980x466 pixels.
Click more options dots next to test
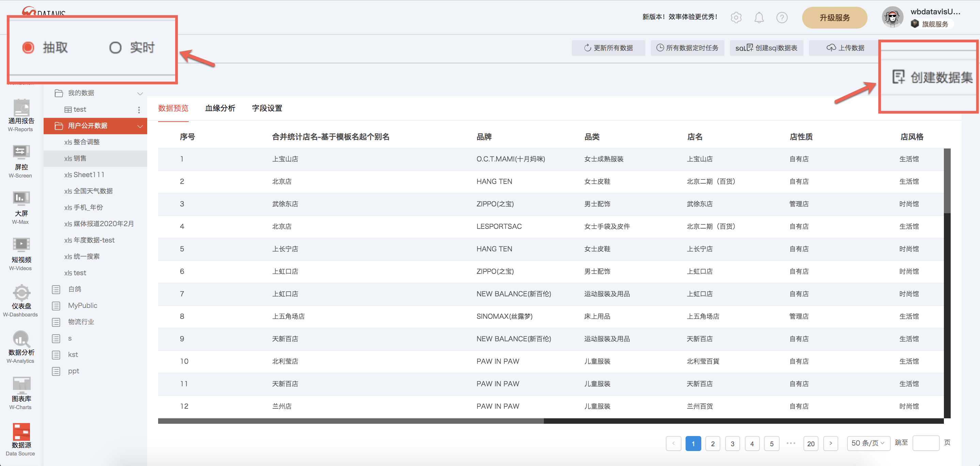[139, 110]
